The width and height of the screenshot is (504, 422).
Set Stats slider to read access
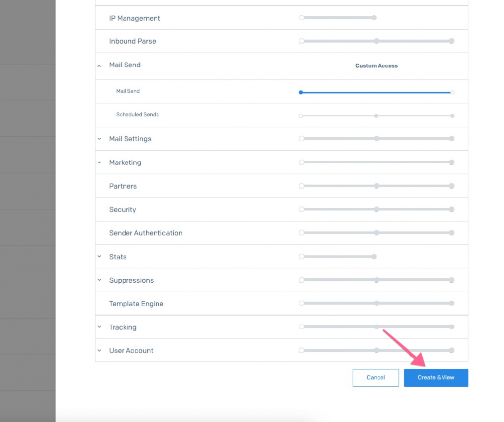coord(374,257)
